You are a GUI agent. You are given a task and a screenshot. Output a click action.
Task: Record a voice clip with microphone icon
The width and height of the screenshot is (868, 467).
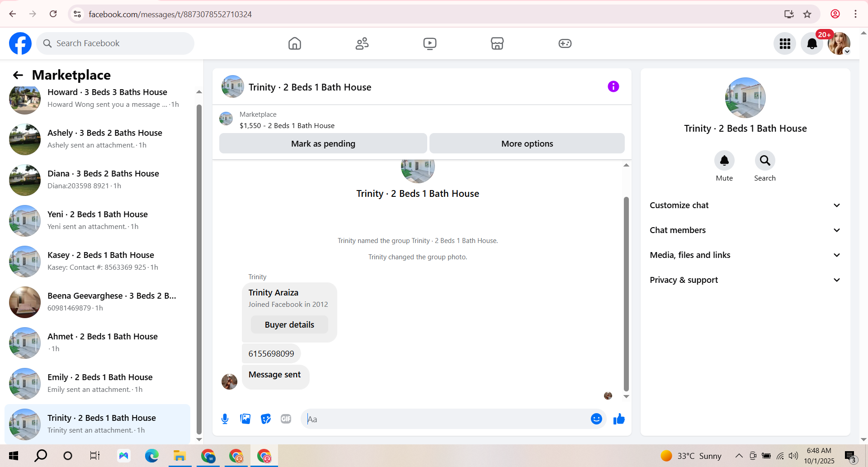pos(225,419)
